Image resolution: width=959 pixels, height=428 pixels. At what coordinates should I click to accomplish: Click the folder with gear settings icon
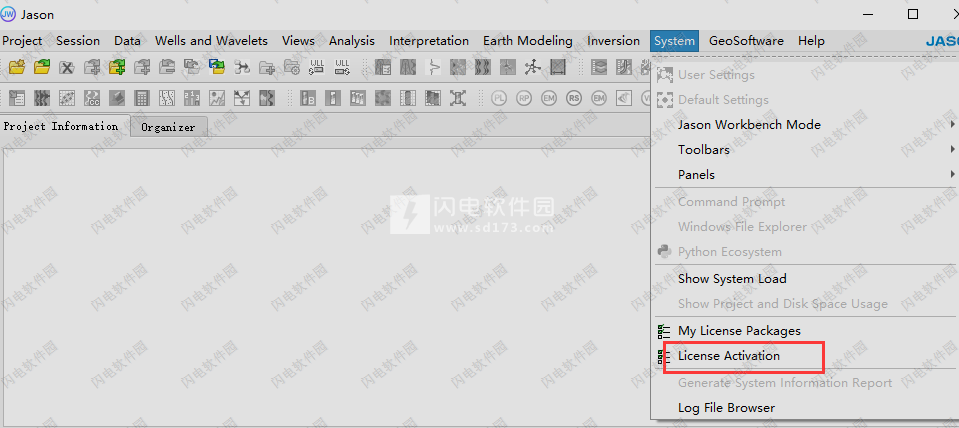click(x=292, y=67)
